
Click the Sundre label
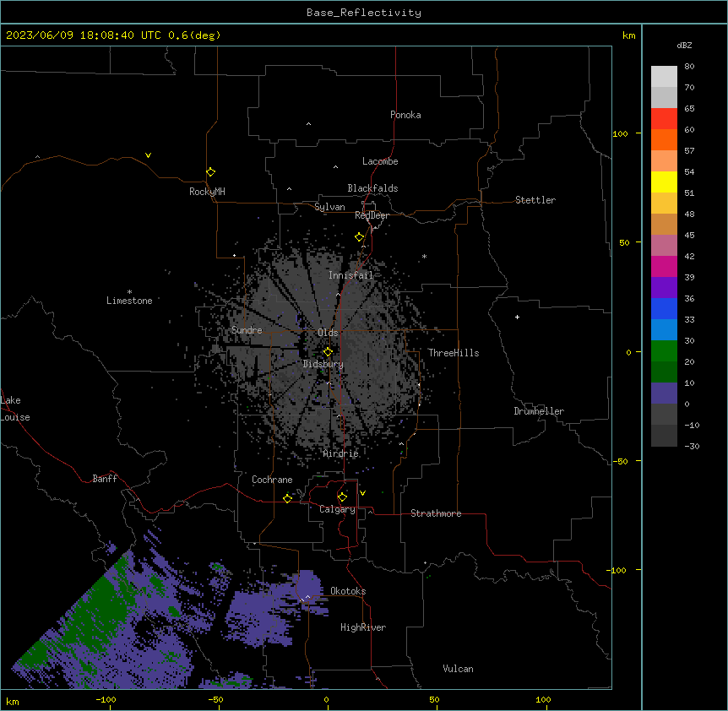(x=247, y=330)
